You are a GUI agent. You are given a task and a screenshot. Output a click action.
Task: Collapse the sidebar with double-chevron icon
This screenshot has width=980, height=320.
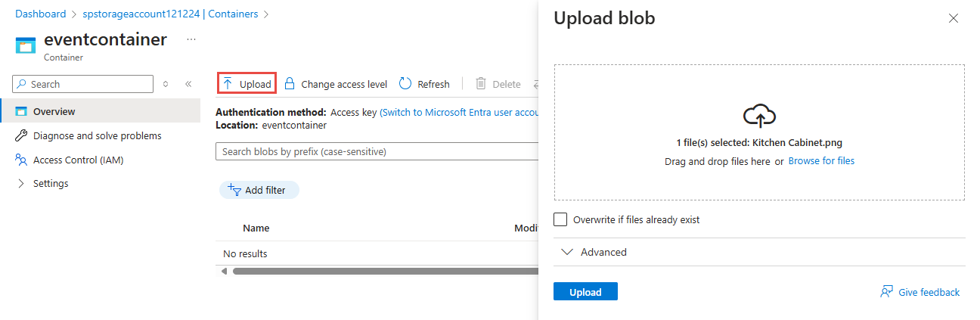click(x=188, y=84)
